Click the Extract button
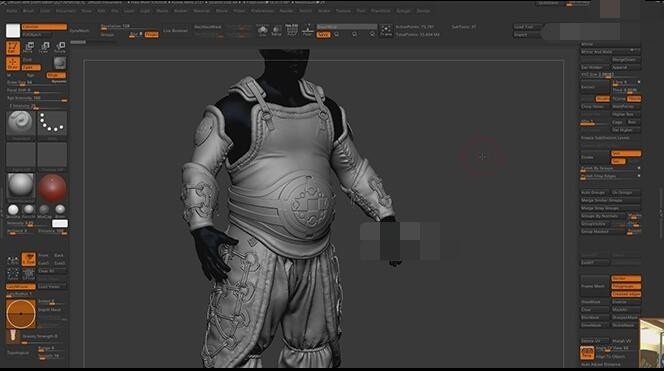Image resolution: width=664 pixels, height=371 pixels. tap(594, 87)
